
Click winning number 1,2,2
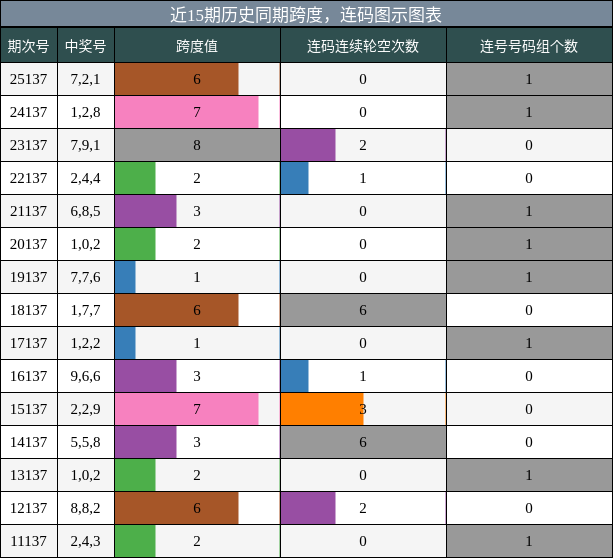[86, 343]
